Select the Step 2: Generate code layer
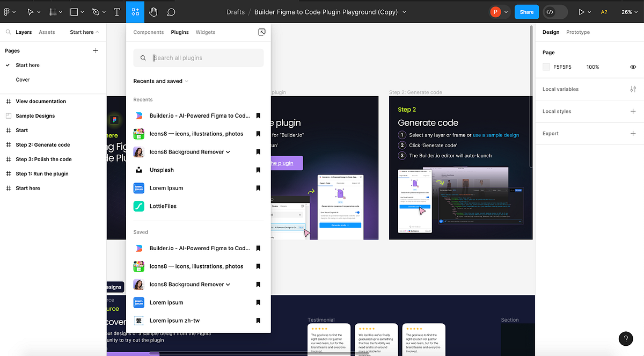The width and height of the screenshot is (644, 356). (x=43, y=144)
